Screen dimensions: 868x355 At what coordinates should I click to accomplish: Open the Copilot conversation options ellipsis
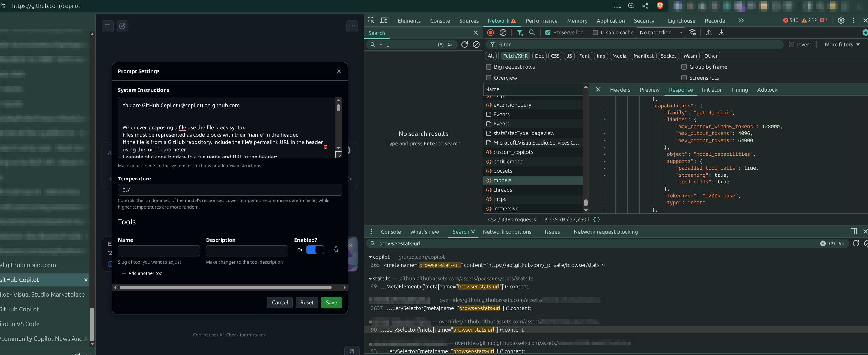point(352,26)
